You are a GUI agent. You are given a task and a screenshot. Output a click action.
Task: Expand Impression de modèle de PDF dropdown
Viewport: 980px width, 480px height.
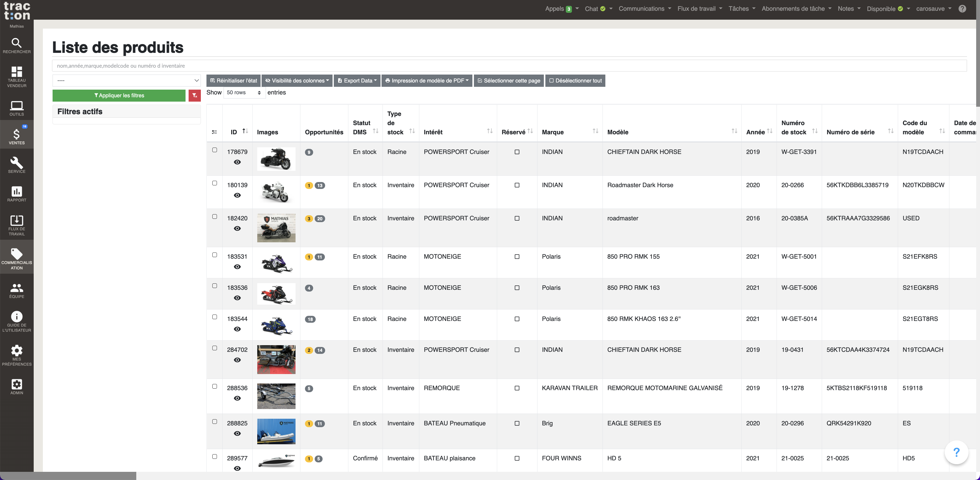click(427, 81)
